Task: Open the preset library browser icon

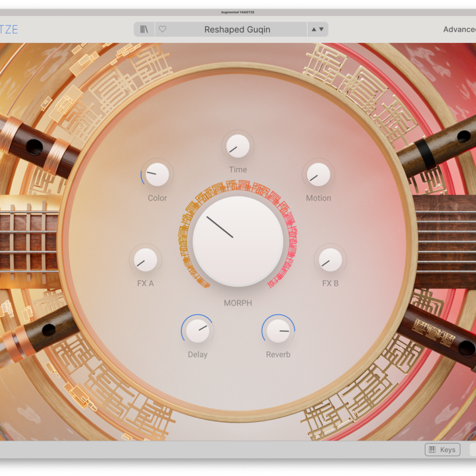Action: click(144, 29)
